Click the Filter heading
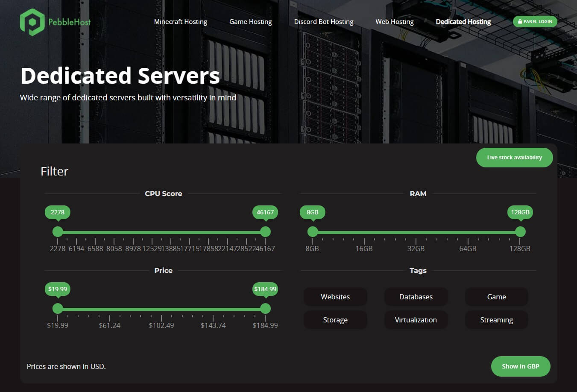Viewport: 577px width, 392px height. 54,171
